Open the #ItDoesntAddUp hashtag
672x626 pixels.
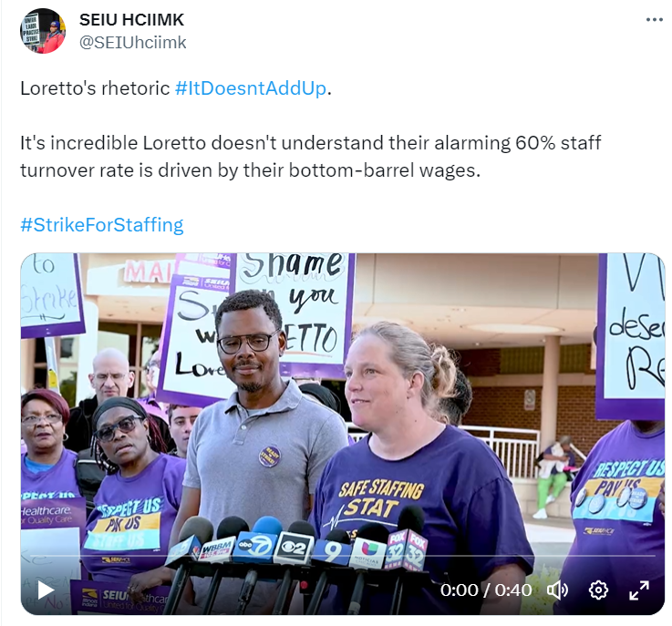coord(251,88)
